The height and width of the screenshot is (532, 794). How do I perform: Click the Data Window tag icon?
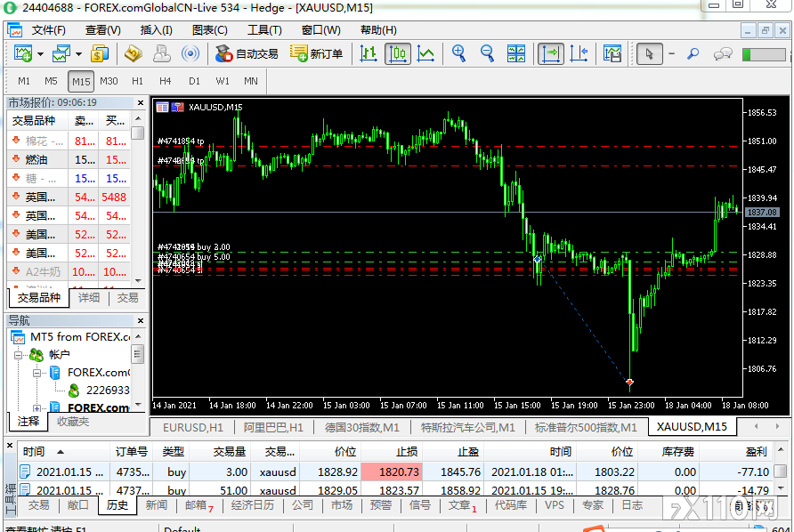coord(134,53)
